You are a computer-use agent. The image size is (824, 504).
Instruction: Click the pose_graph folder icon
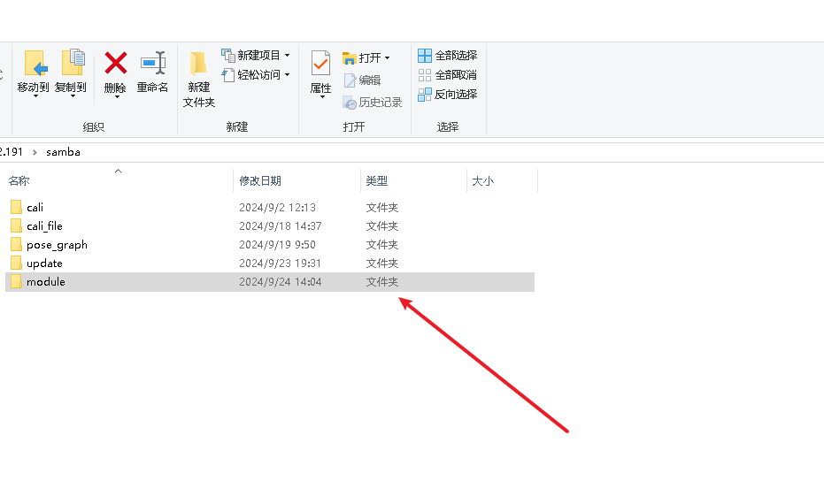[16, 244]
